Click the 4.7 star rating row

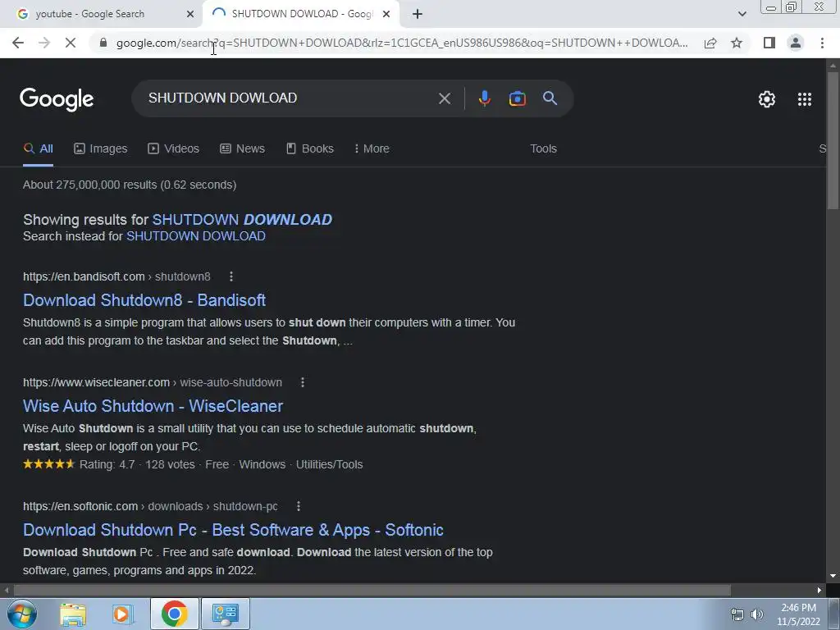pyautogui.click(x=193, y=464)
